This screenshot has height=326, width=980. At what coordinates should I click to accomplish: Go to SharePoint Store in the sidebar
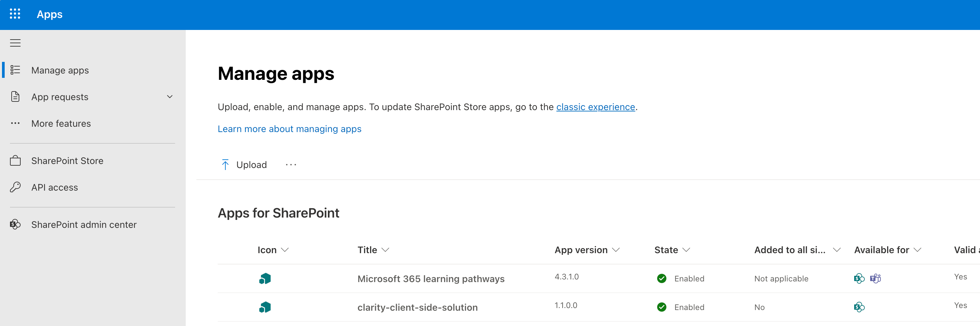pyautogui.click(x=67, y=161)
